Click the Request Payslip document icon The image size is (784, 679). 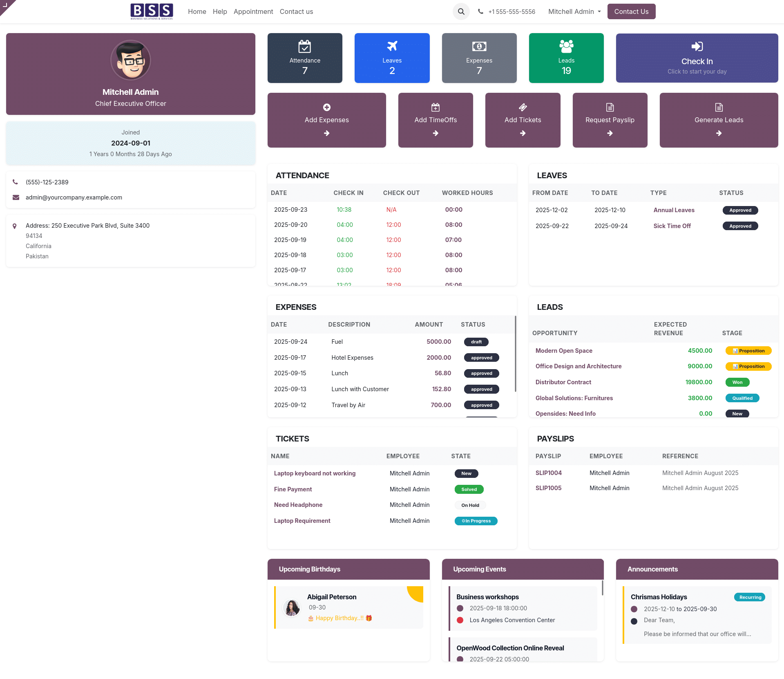[x=610, y=108]
